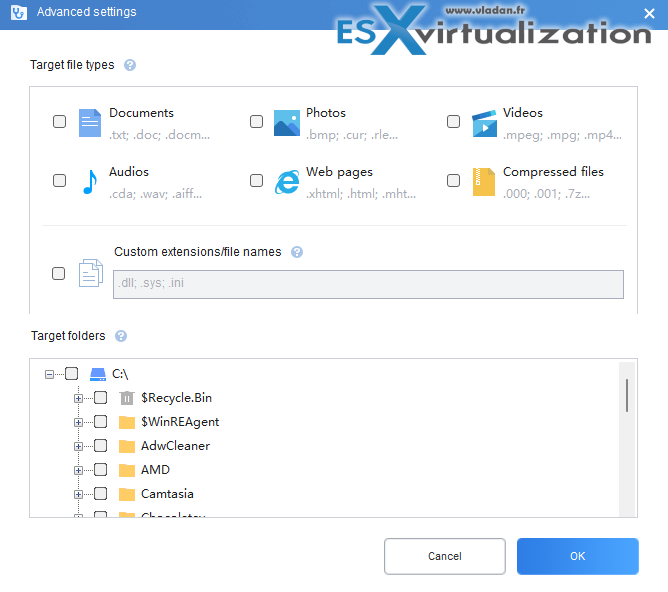Image resolution: width=668 pixels, height=592 pixels.
Task: Enable the Videos file type checkbox
Action: 454,122
